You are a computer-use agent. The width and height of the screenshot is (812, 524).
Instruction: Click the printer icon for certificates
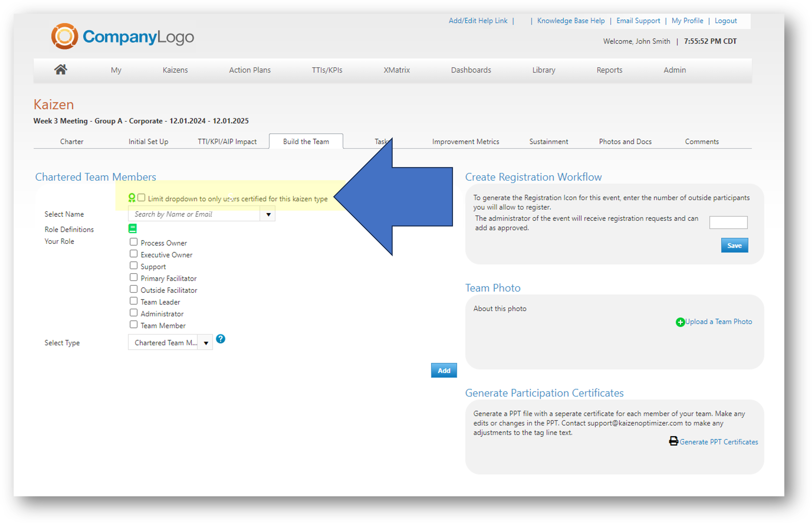[674, 441]
